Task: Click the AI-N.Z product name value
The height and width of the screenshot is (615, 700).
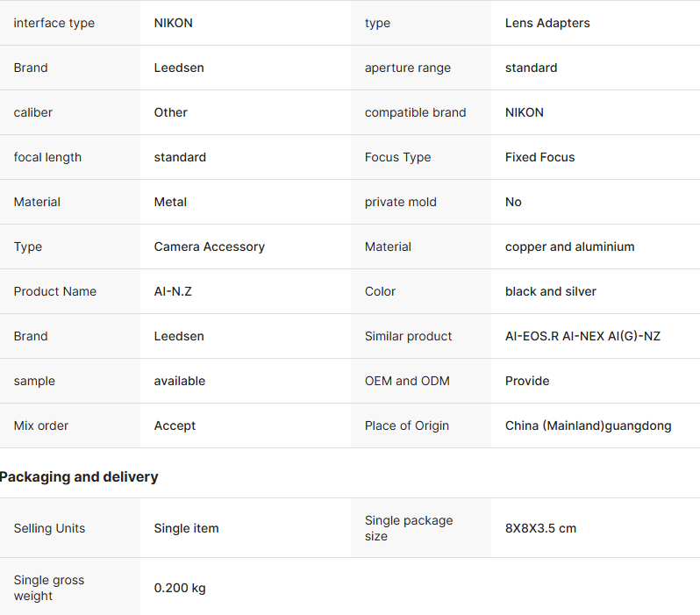Action: pyautogui.click(x=173, y=291)
